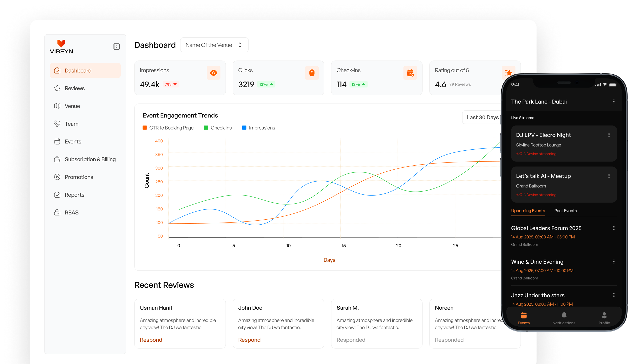This screenshot has height=364, width=629.
Task: Click the Clicks mouse icon
Action: tap(312, 73)
